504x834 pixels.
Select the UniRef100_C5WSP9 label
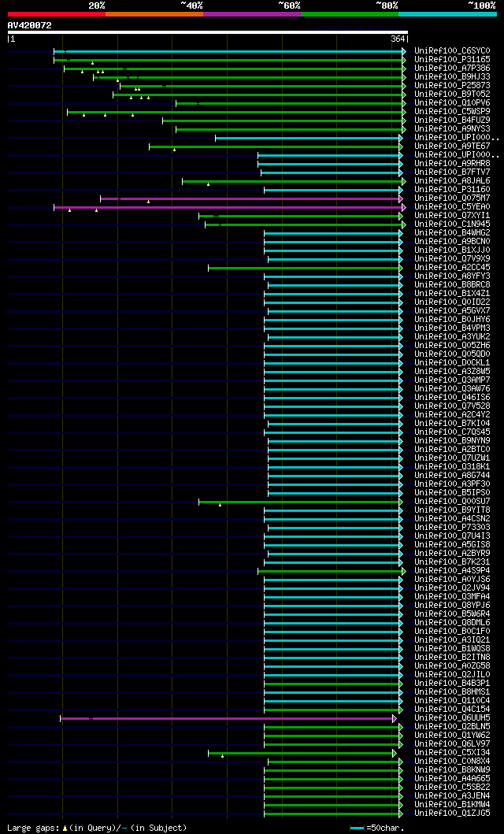click(x=453, y=112)
